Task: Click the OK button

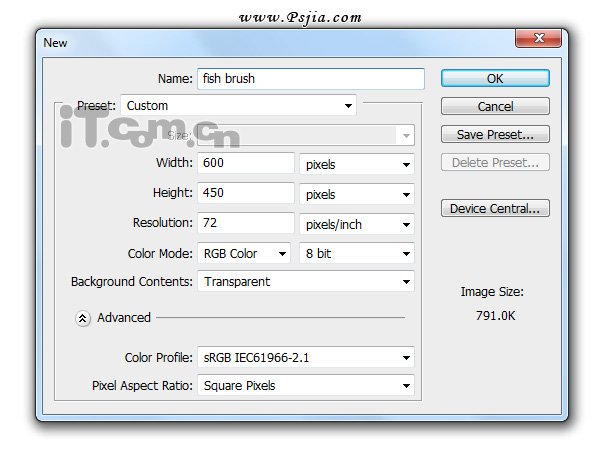Action: [x=495, y=78]
